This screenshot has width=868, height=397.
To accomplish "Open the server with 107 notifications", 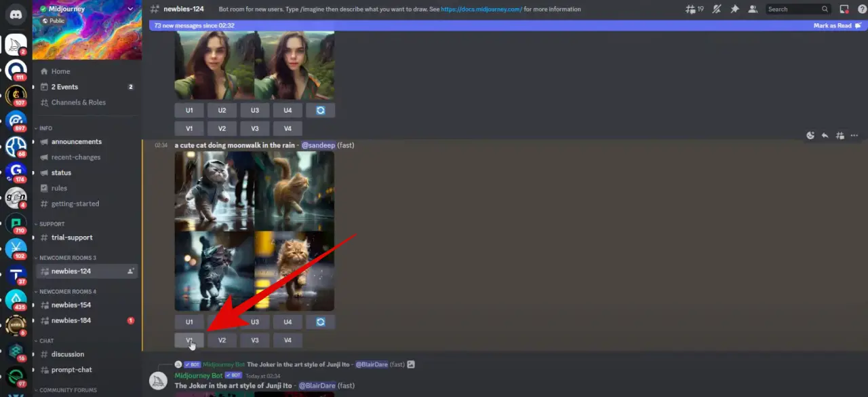I will (16, 96).
